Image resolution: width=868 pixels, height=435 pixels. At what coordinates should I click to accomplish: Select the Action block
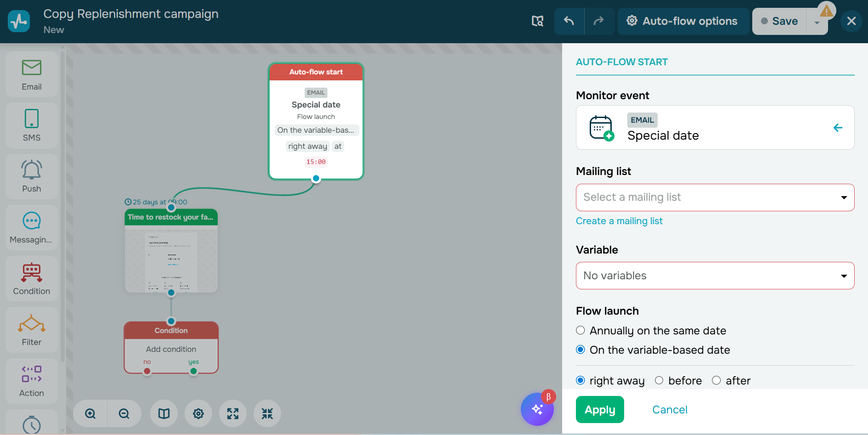(32, 381)
